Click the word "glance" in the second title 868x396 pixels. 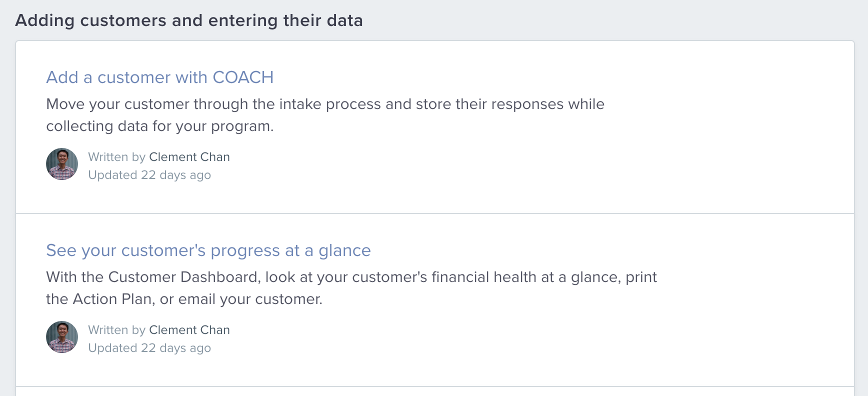point(344,250)
